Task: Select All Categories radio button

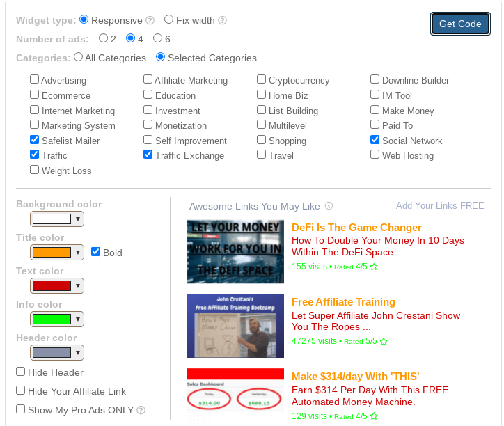Action: 78,57
